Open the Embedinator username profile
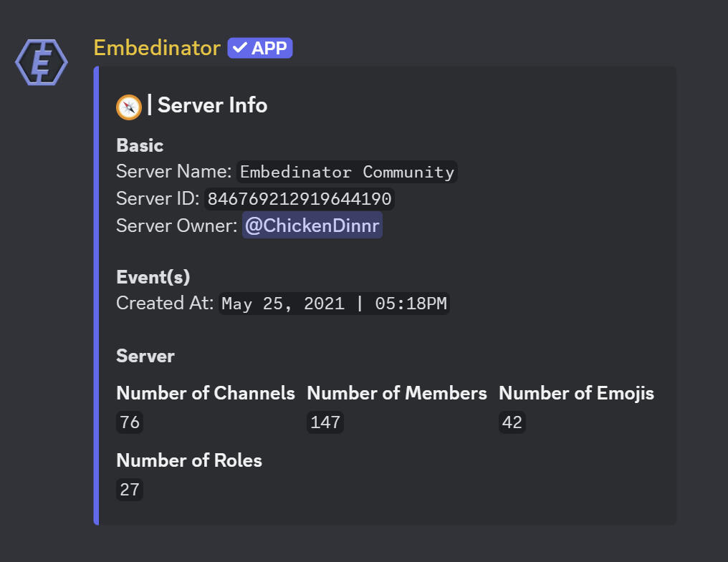The height and width of the screenshot is (562, 728). (x=157, y=48)
